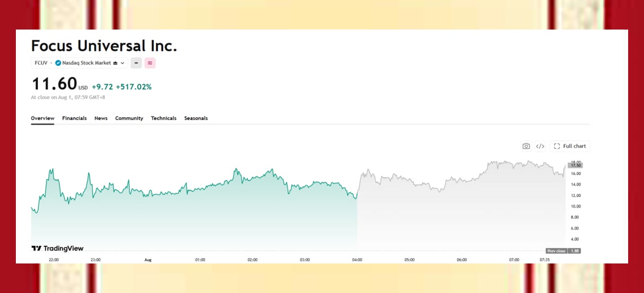Image resolution: width=644 pixels, height=293 pixels.
Task: Click the Nasdaq logo icon
Action: 58,63
